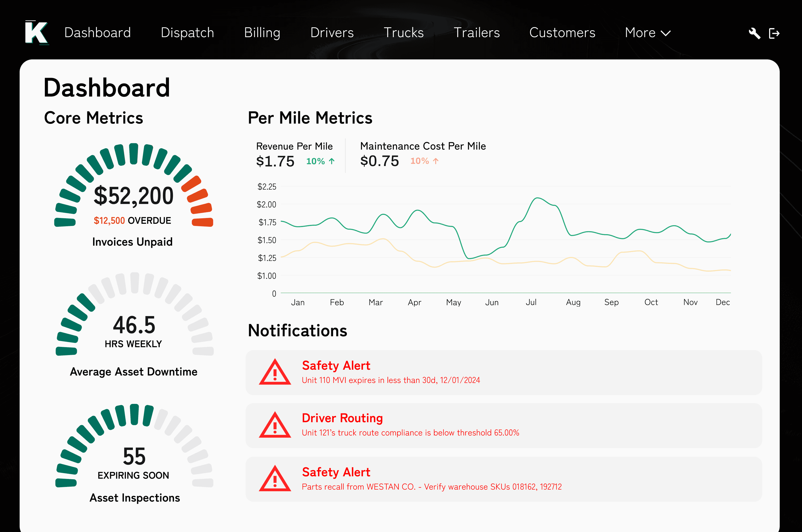Click the Dashboard navigation menu item
Image resolution: width=802 pixels, height=532 pixels.
coord(97,32)
